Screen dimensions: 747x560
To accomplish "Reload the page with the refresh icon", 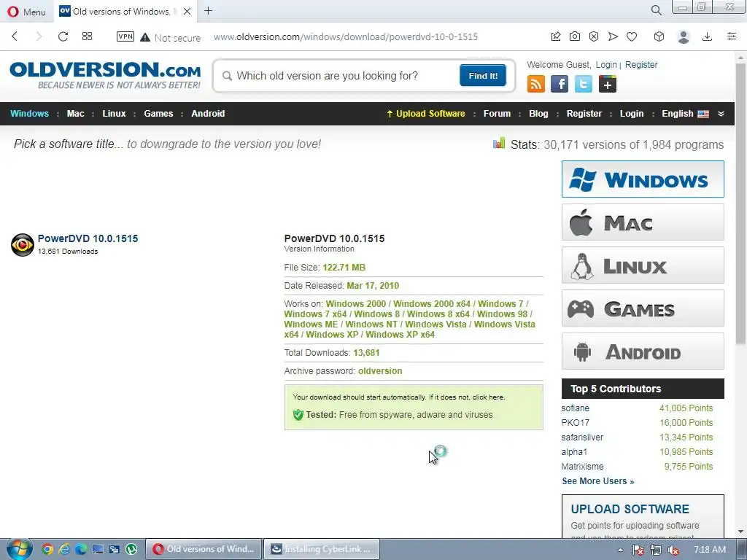I will click(63, 36).
